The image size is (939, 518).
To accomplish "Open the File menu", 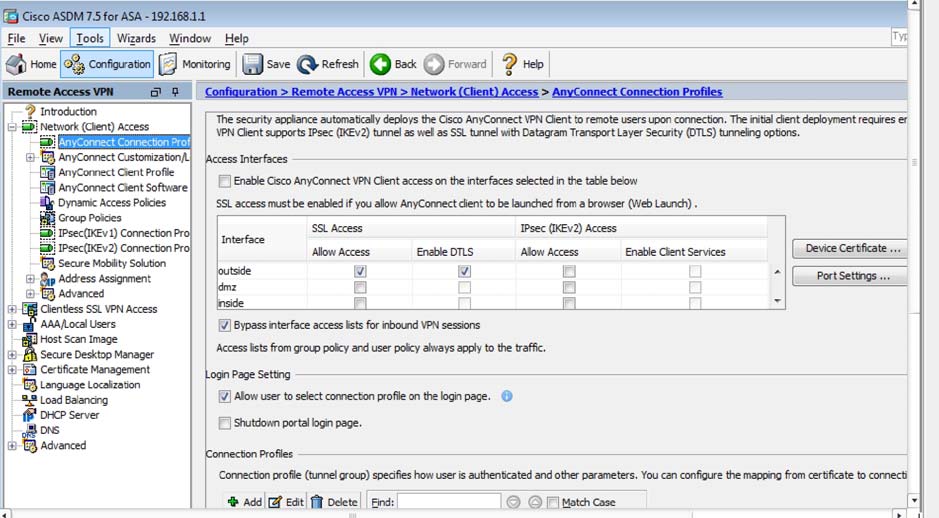I will click(16, 38).
